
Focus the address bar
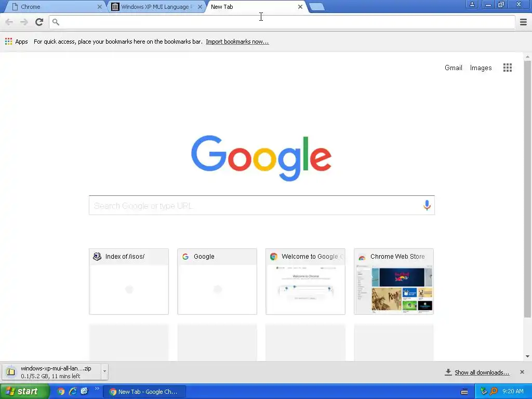[282, 22]
